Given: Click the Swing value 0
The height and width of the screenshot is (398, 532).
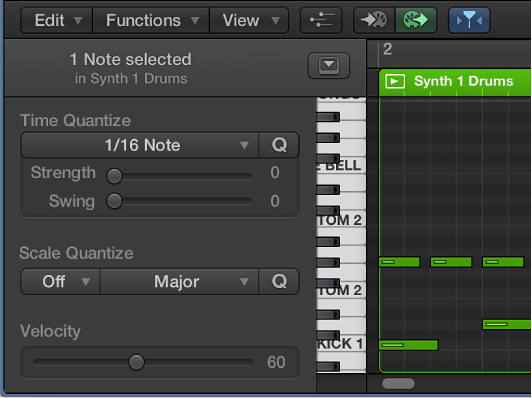Looking at the screenshot, I should (x=275, y=201).
